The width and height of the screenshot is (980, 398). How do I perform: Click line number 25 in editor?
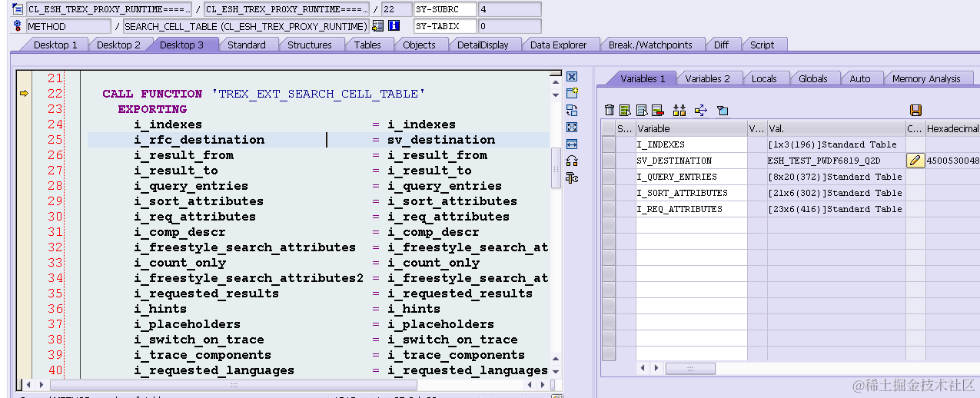54,140
